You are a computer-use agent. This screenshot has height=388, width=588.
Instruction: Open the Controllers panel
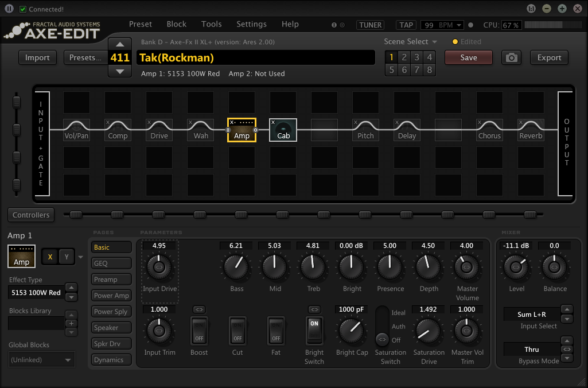tap(31, 215)
